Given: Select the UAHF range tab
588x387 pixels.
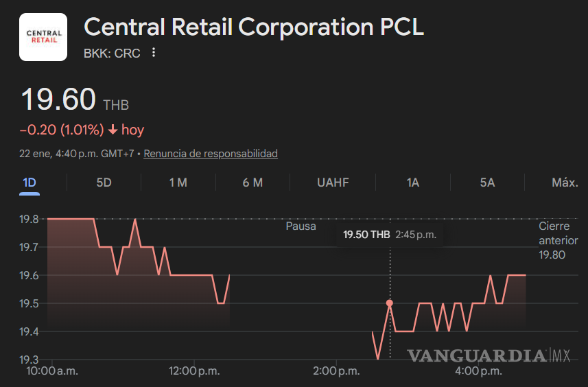Looking at the screenshot, I should click(333, 183).
